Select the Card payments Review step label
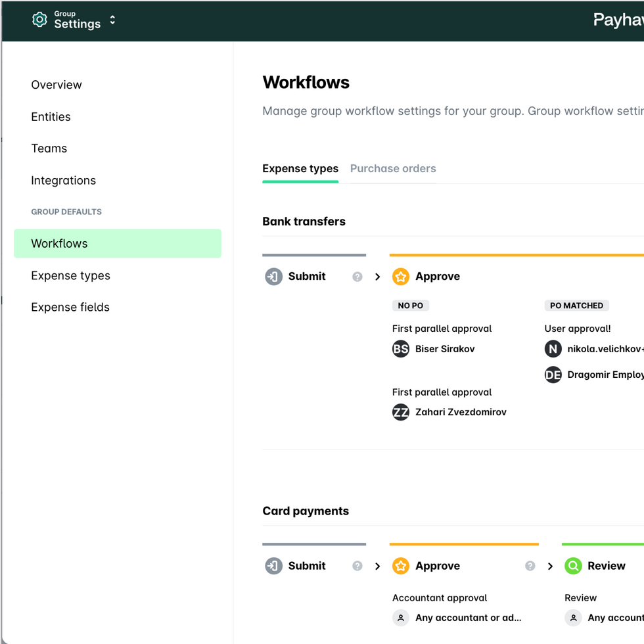Screen dimensions: 644x644 coord(606,566)
